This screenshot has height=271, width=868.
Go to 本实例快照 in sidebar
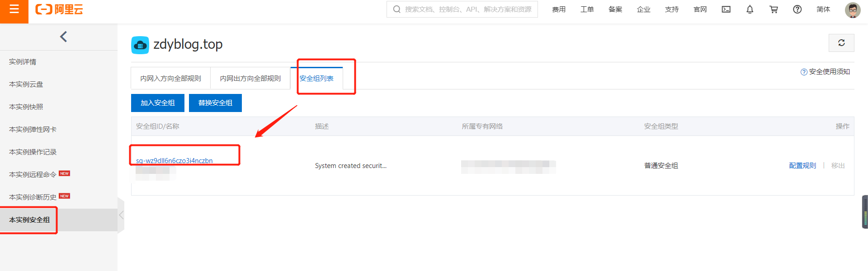[x=26, y=107]
